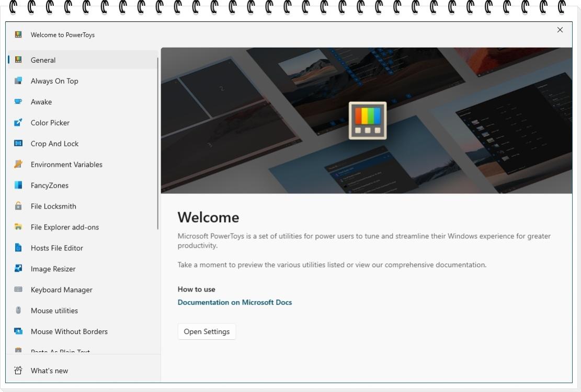
Task: Select the FancyZones icon in the sidebar
Action: (x=18, y=185)
